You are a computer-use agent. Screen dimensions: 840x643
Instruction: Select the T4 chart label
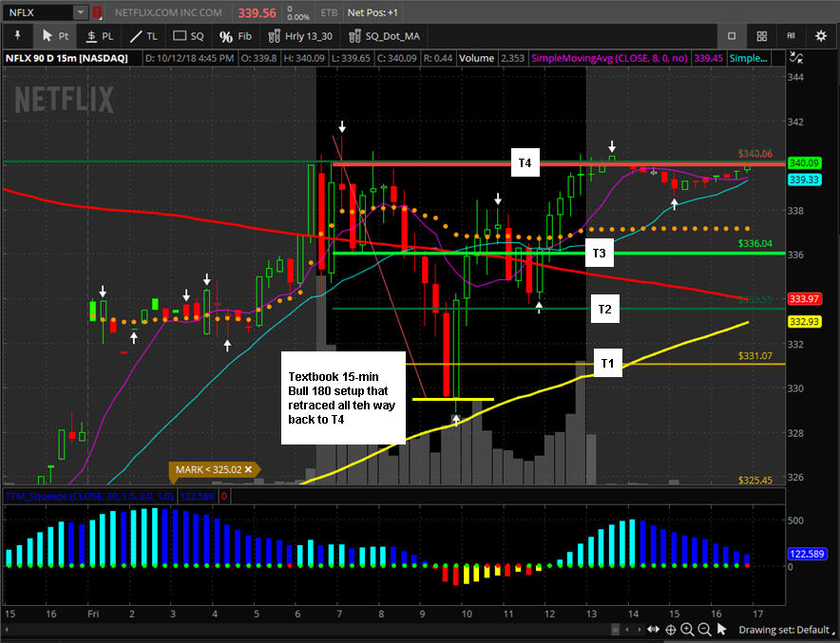point(525,162)
